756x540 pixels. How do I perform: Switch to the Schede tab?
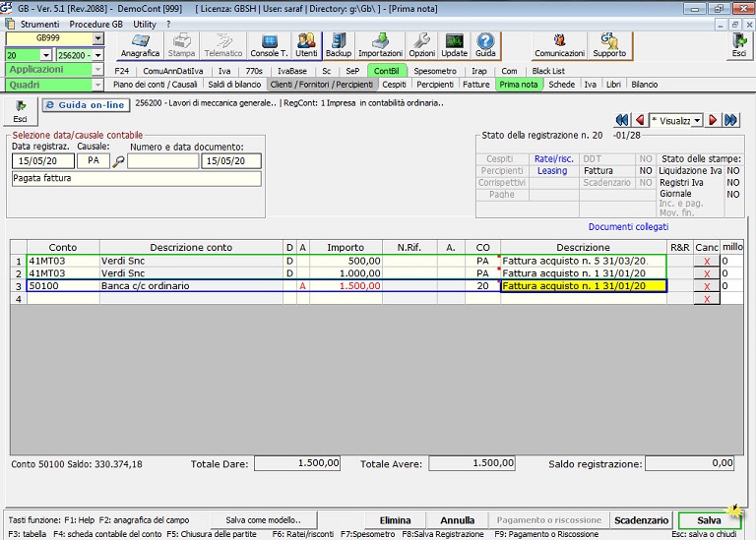coord(562,86)
